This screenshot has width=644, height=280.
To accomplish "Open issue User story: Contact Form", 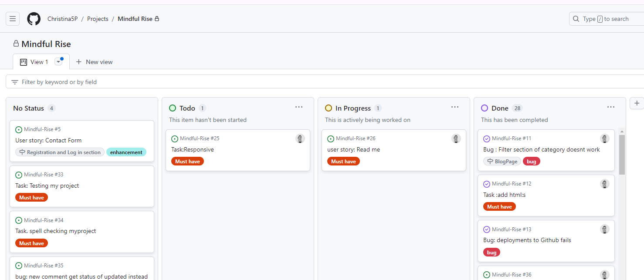I will [x=48, y=140].
